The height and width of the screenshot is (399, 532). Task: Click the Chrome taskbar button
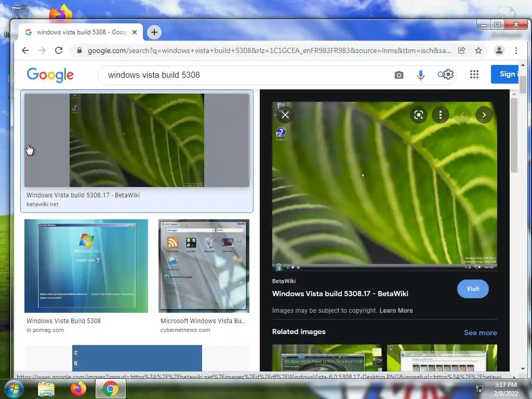coord(111,389)
